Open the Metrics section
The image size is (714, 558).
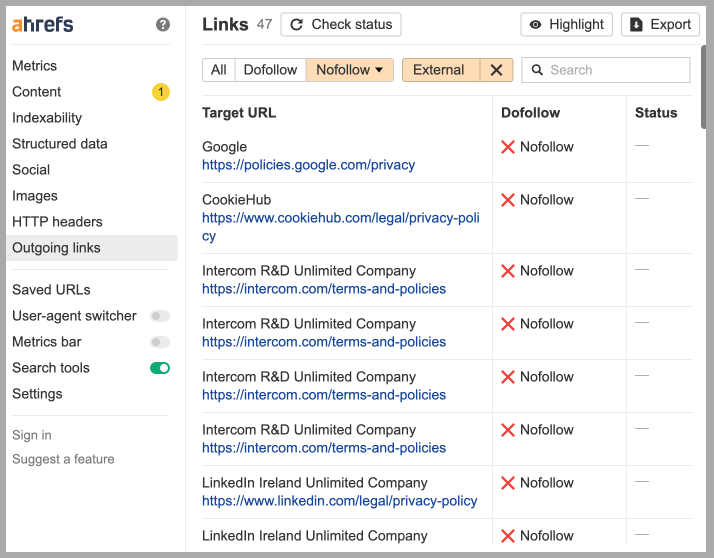(x=35, y=66)
